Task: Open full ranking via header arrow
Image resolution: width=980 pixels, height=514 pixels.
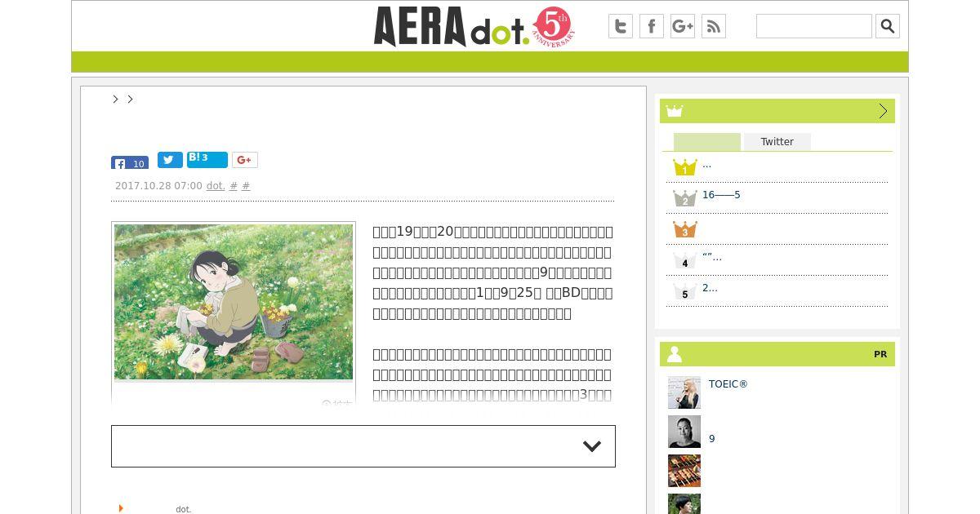Action: pos(883,111)
